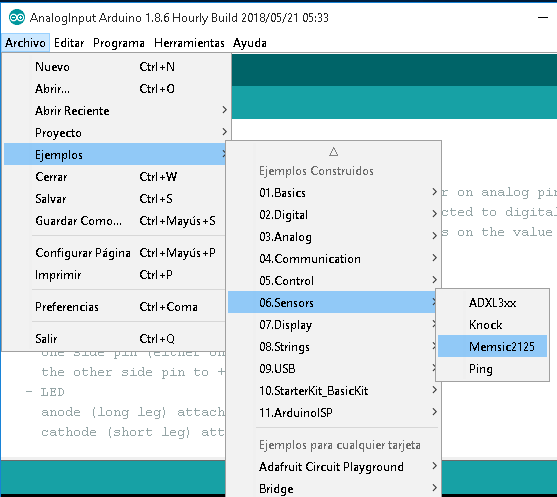Open the Archivo menu

pyautogui.click(x=25, y=43)
